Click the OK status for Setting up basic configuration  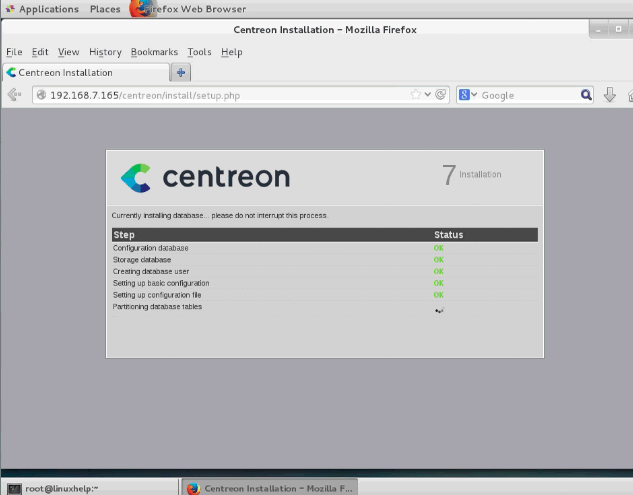[438, 283]
